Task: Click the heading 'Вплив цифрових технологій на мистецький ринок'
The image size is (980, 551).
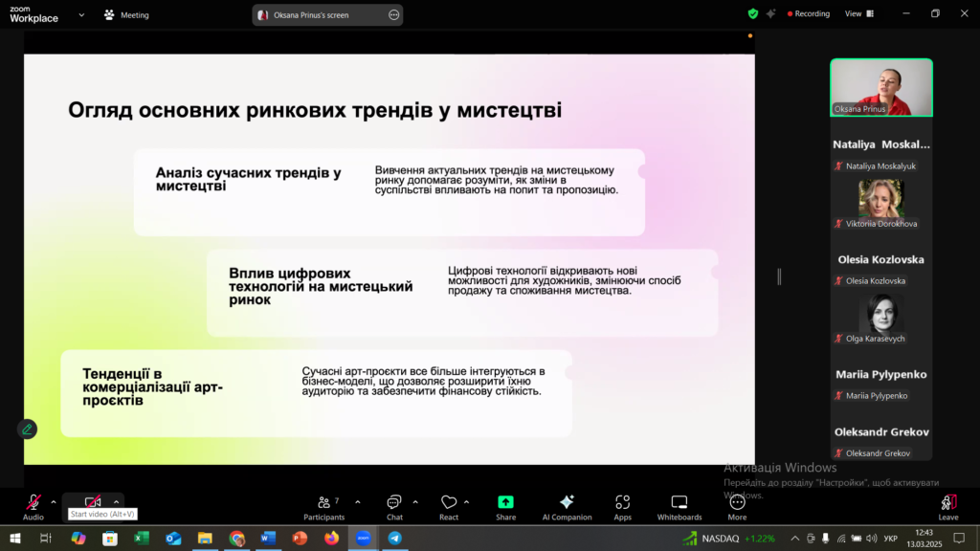Action: click(x=321, y=286)
